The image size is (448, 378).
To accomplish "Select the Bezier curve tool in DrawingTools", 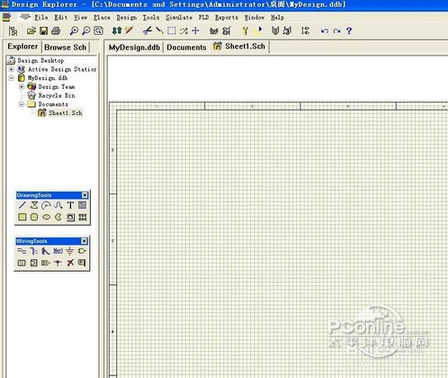I will click(58, 205).
